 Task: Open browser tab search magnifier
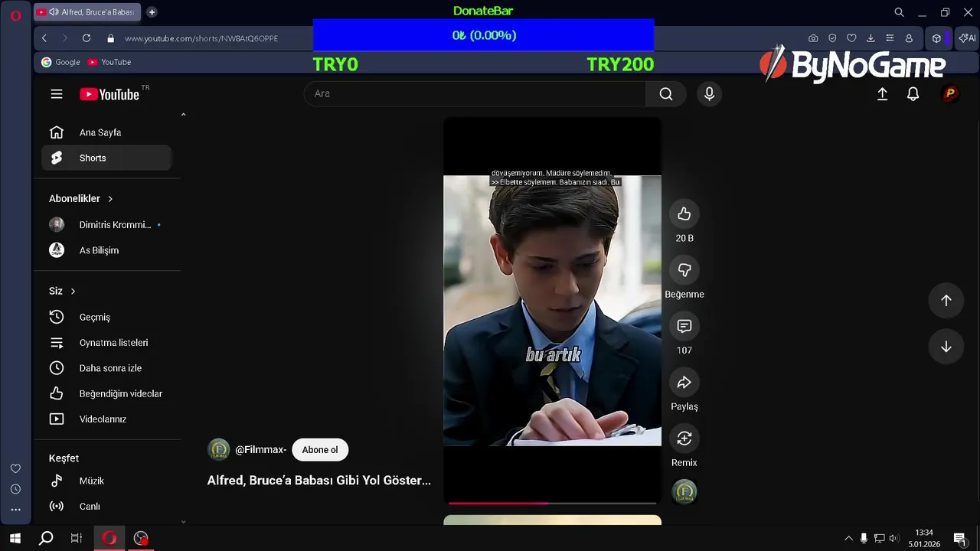(x=900, y=12)
